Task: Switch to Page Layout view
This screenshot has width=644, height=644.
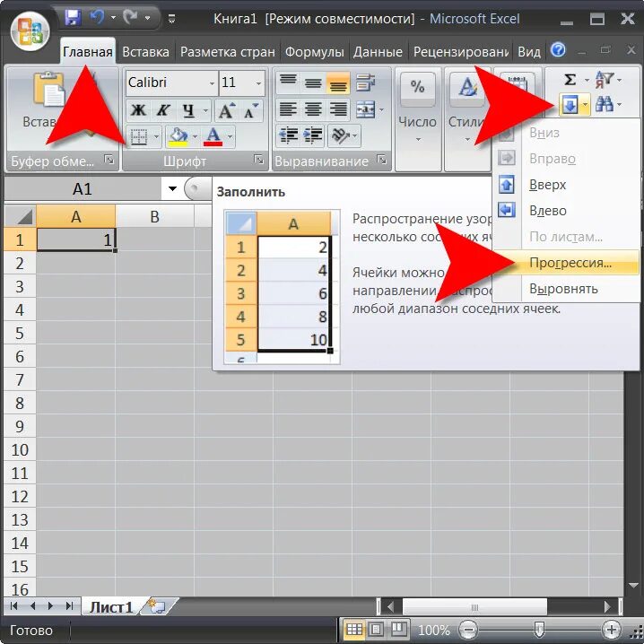Action: click(x=376, y=630)
